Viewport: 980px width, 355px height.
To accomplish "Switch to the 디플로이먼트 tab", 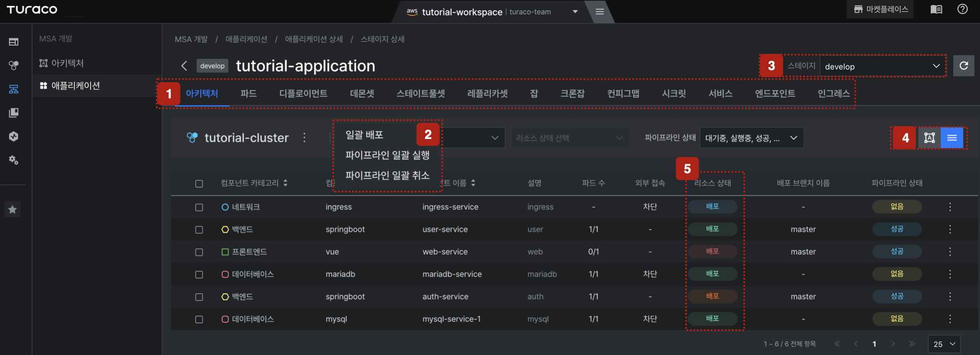I will [x=303, y=94].
